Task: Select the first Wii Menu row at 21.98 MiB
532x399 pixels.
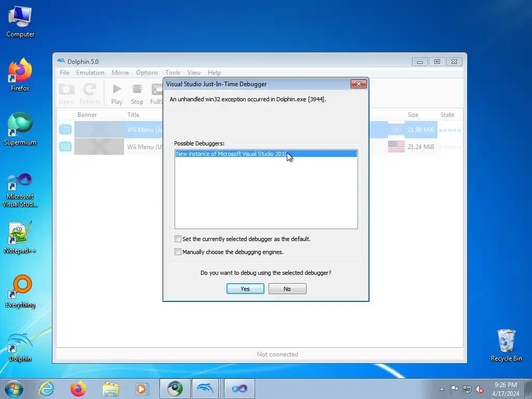Action: [x=260, y=129]
